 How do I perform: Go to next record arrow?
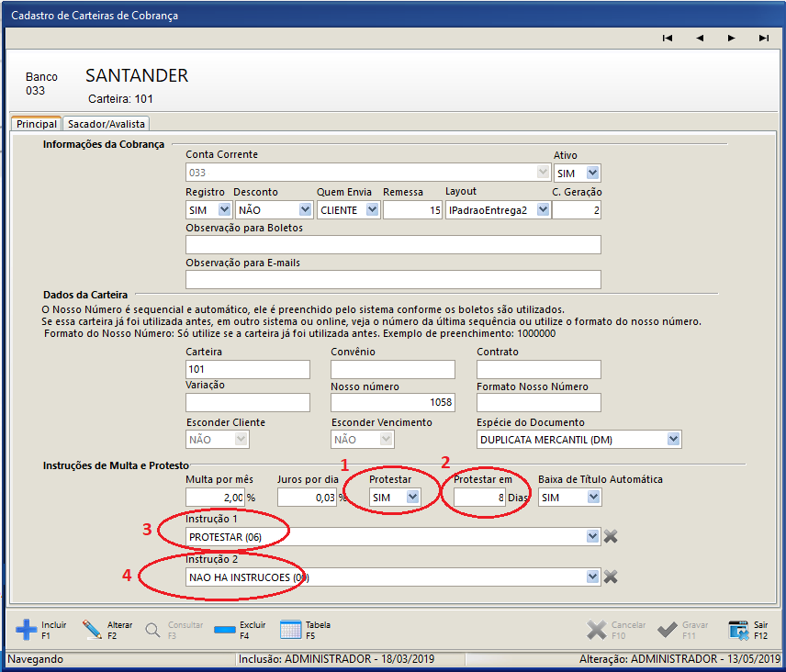coord(731,38)
